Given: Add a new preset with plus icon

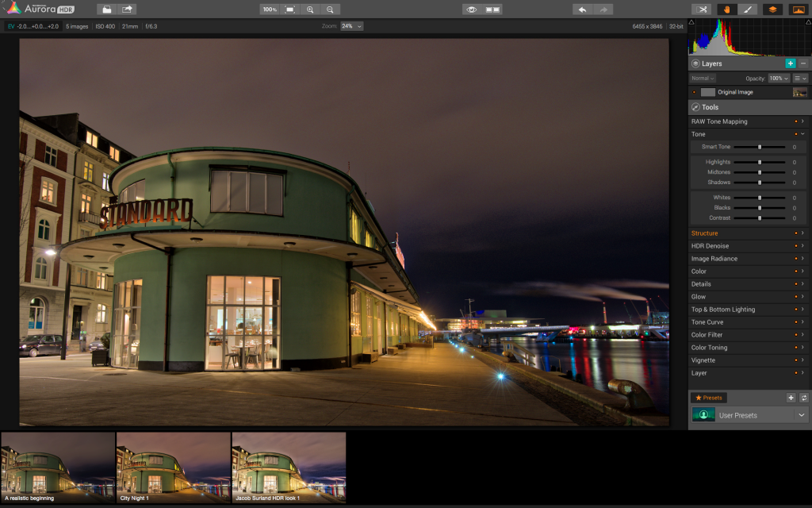Looking at the screenshot, I should [x=791, y=398].
